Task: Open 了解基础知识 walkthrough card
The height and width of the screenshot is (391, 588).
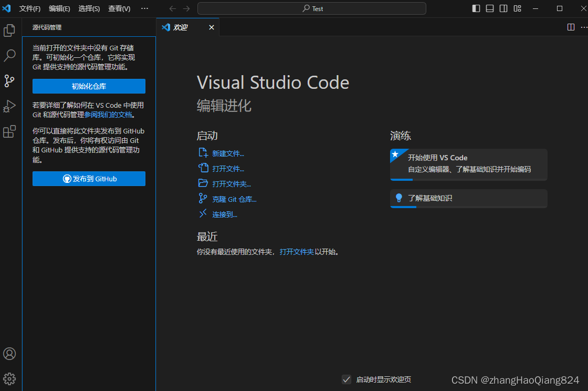Action: [469, 198]
